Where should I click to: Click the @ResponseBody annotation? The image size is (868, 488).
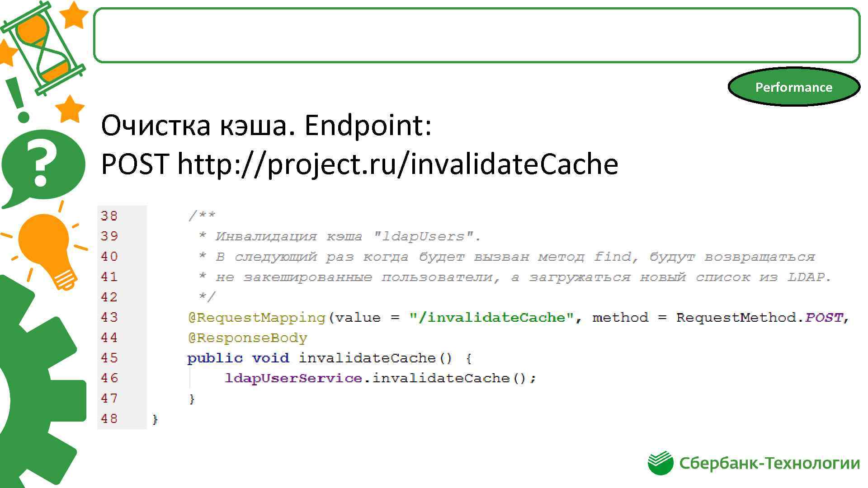tap(247, 338)
